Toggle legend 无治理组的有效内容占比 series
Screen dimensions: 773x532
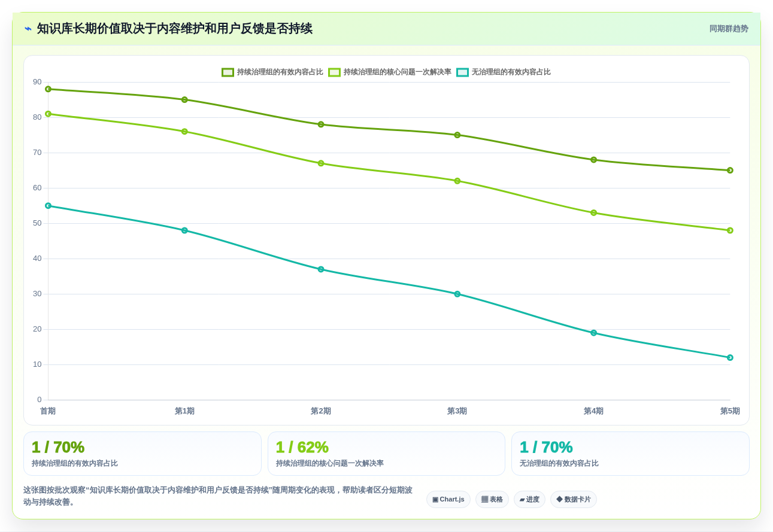tap(504, 72)
